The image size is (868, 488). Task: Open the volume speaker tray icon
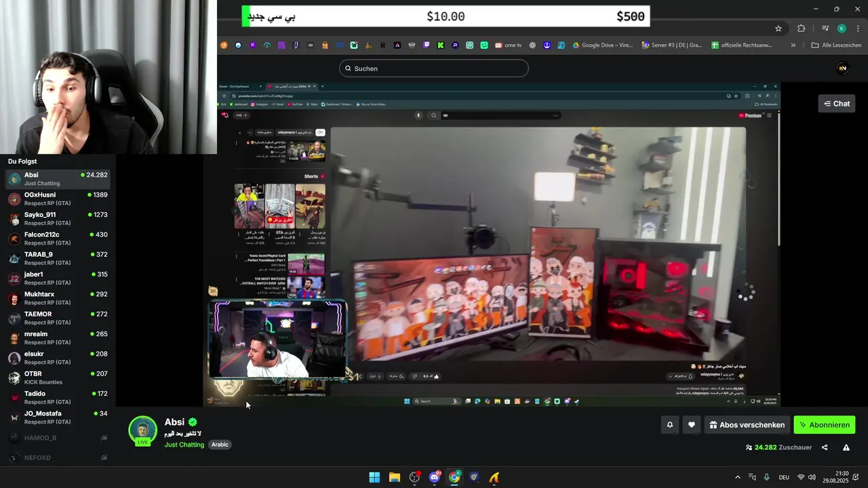coord(812,477)
